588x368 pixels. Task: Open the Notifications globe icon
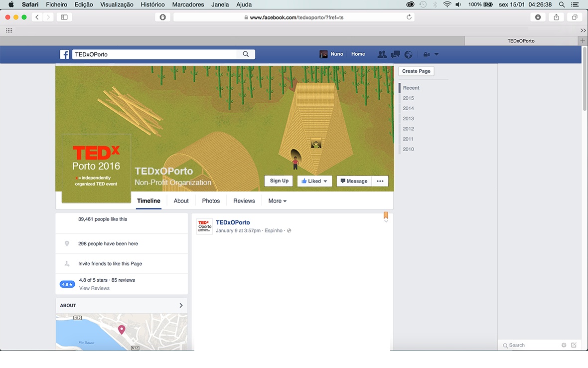[x=409, y=54]
